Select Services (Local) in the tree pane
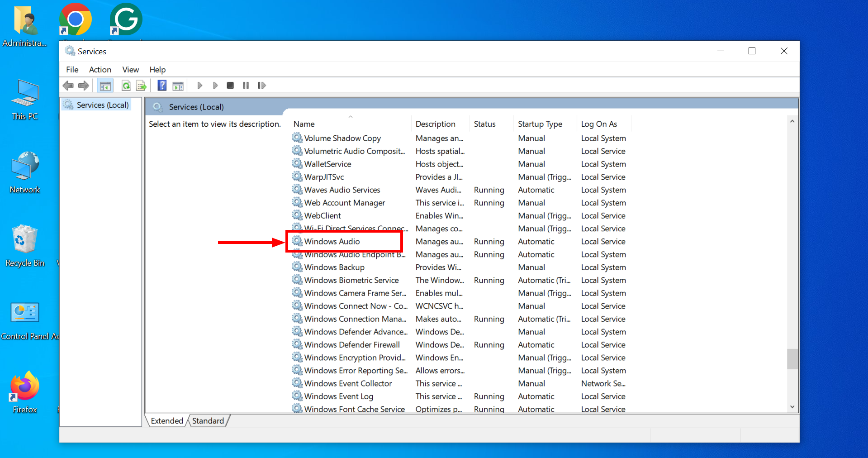This screenshot has height=458, width=868. 102,105
